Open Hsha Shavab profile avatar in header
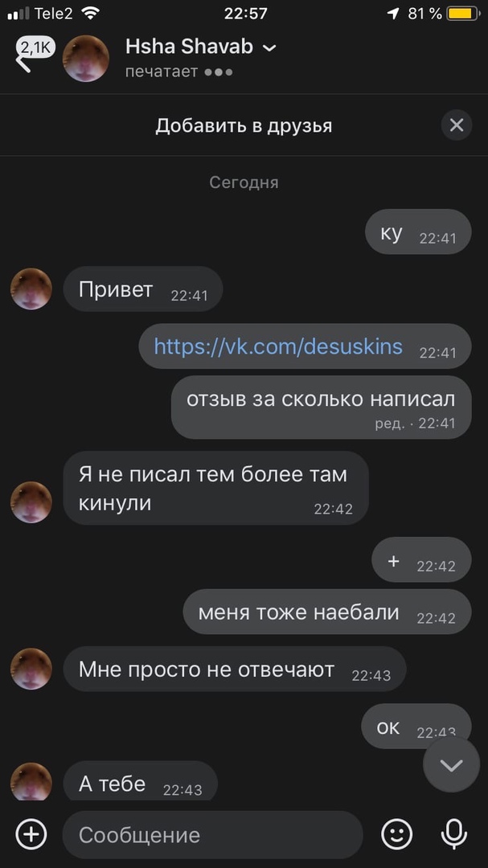 tap(86, 58)
